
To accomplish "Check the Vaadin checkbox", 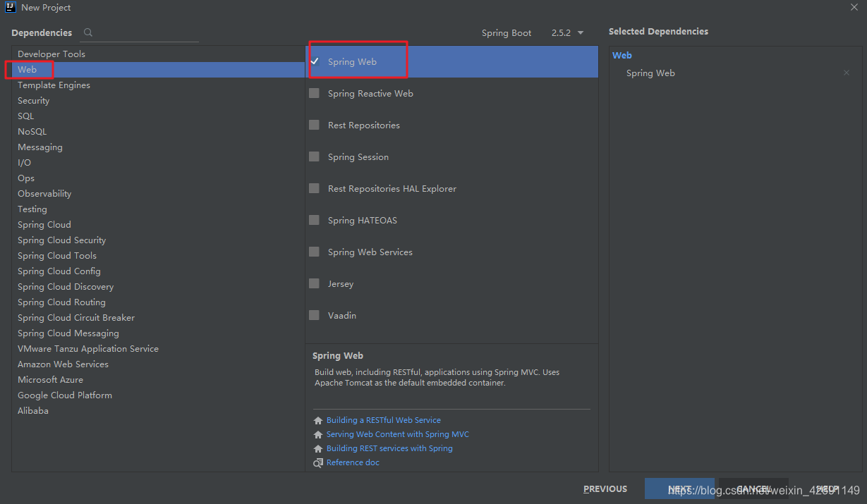I will [315, 315].
